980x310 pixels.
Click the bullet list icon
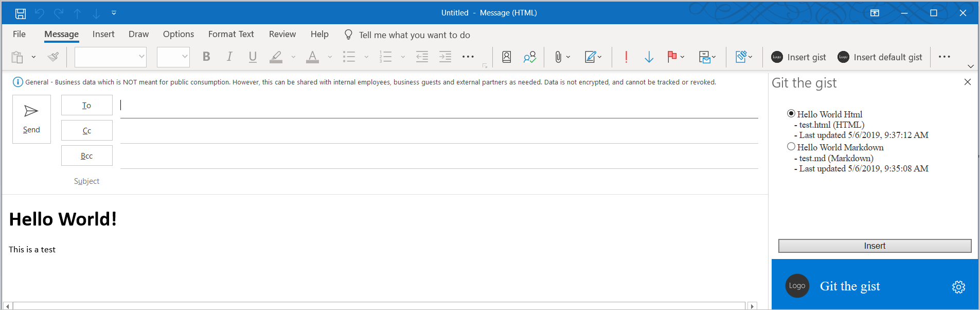(x=349, y=57)
